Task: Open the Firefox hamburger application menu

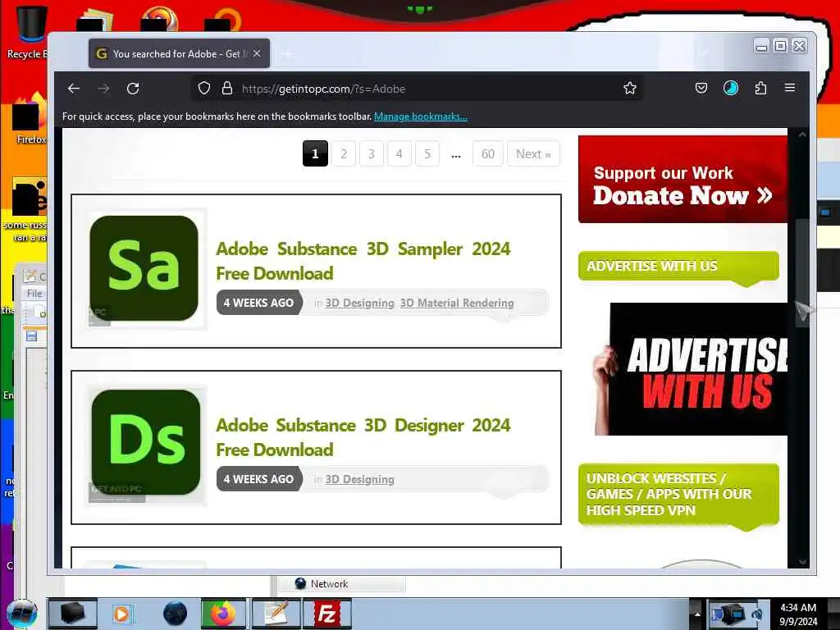Action: click(790, 87)
